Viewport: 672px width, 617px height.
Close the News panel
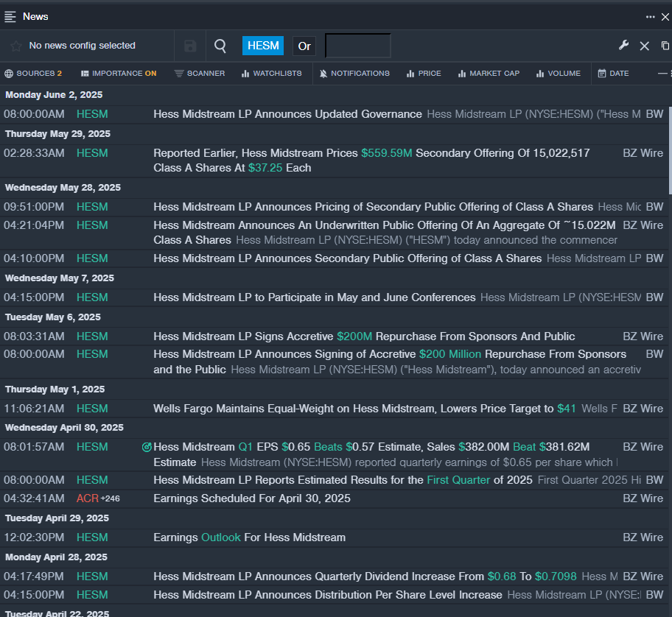(x=665, y=17)
